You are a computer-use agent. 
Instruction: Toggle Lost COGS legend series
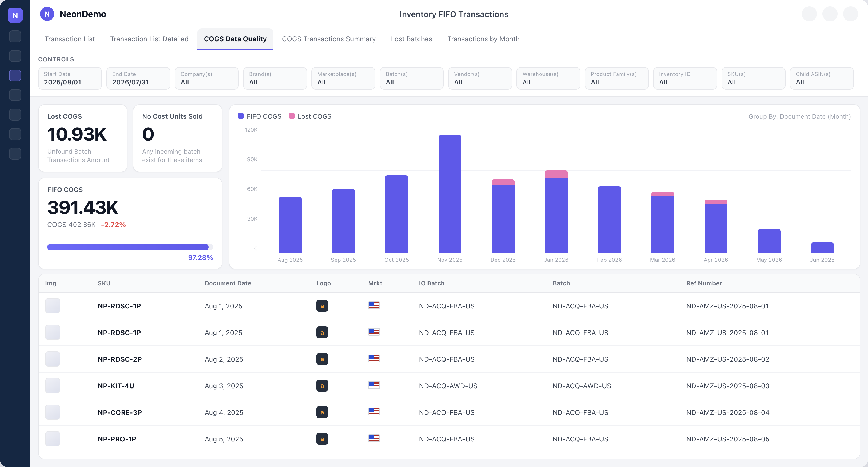[310, 116]
